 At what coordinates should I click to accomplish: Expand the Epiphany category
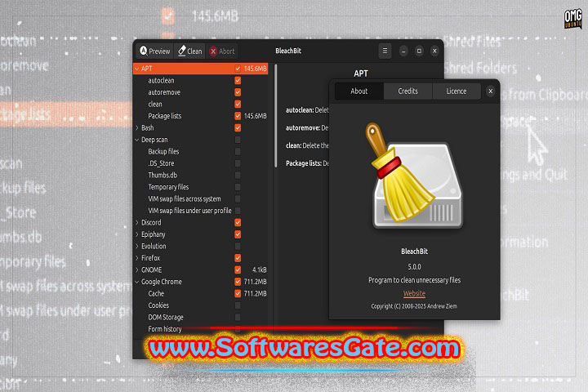(x=137, y=234)
